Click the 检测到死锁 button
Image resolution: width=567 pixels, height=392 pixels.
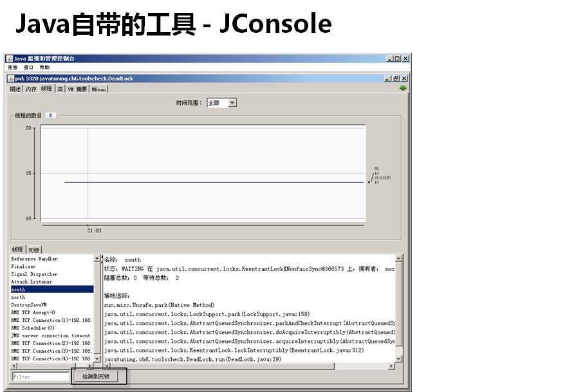[x=96, y=377]
